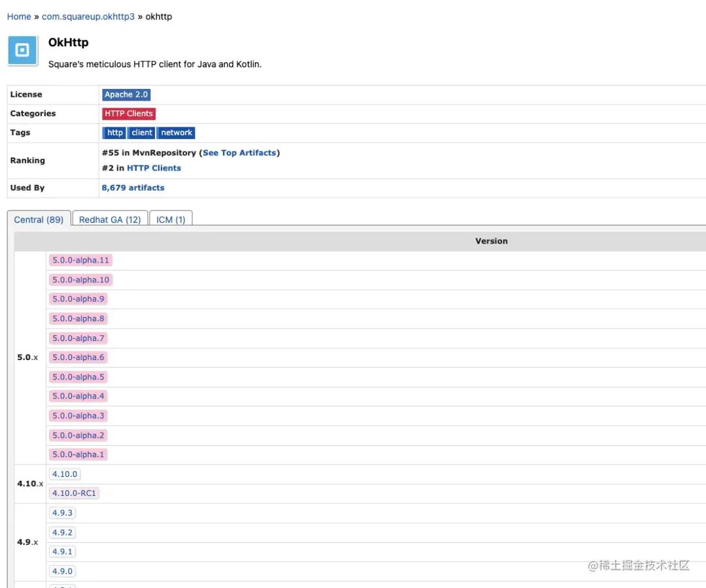Open version 5.0.0-alpha.4

pos(78,396)
